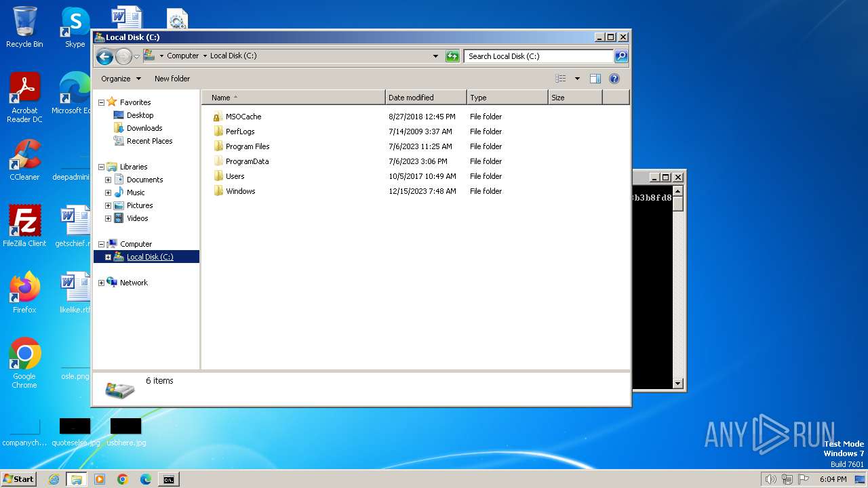Open the address bar history dropdown
Viewport: 868px width, 488px height.
435,56
